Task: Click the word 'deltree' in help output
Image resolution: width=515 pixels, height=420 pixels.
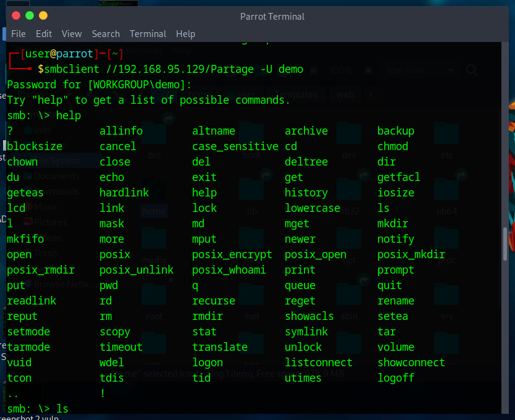Action: [306, 162]
